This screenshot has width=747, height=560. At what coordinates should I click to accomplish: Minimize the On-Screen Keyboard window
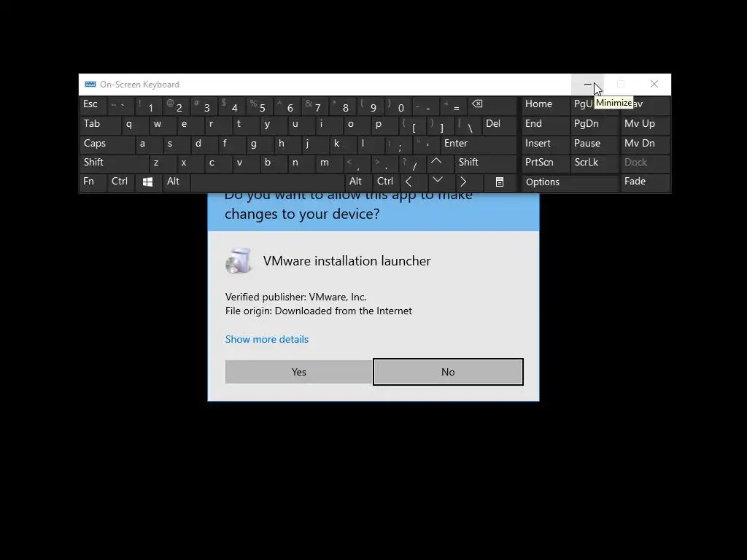pyautogui.click(x=587, y=85)
